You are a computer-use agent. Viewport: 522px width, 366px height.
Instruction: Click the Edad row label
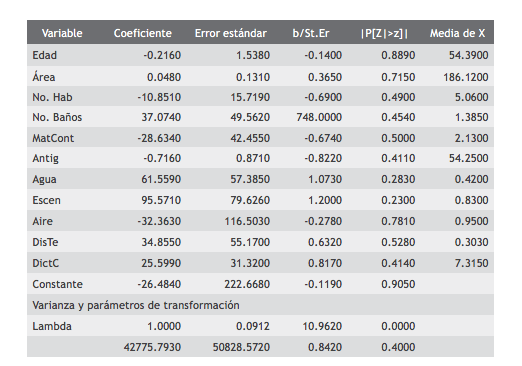[x=44, y=55]
